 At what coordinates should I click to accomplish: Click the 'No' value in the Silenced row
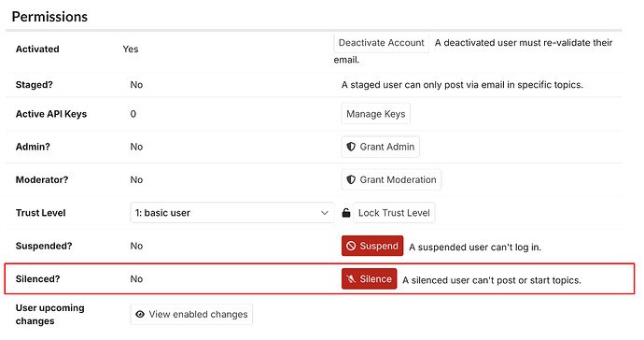(x=136, y=278)
